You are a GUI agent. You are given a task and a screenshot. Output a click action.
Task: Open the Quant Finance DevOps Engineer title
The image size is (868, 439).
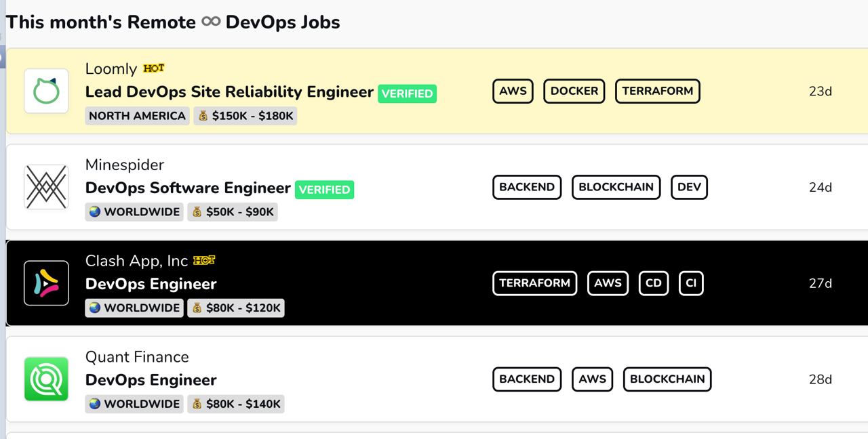click(151, 381)
